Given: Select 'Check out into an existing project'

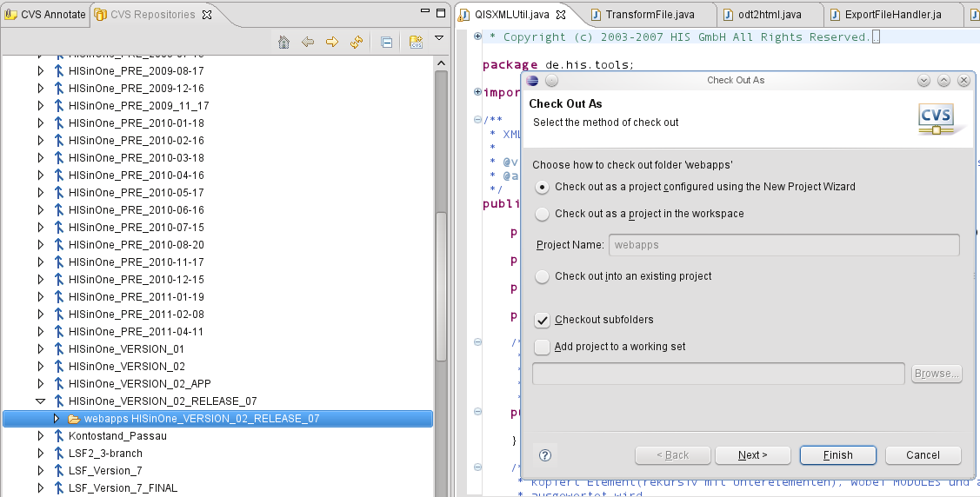Looking at the screenshot, I should tap(543, 276).
